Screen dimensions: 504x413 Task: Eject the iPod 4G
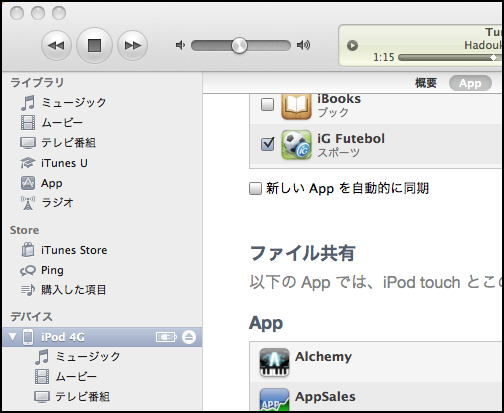click(x=189, y=337)
